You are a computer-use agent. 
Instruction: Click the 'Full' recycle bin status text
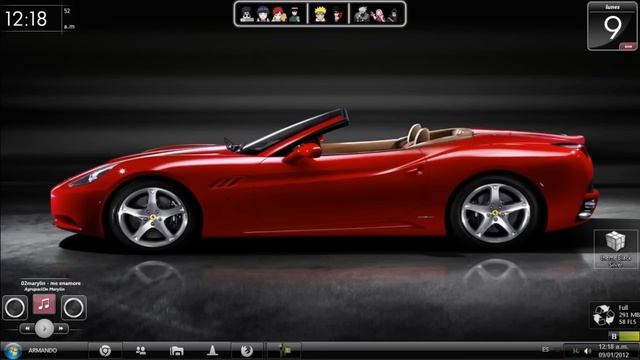(x=623, y=308)
